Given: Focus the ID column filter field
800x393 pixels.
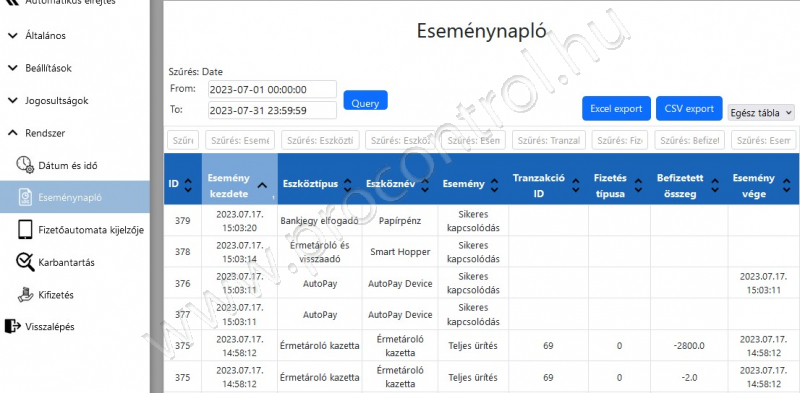Looking at the screenshot, I should pos(183,140).
